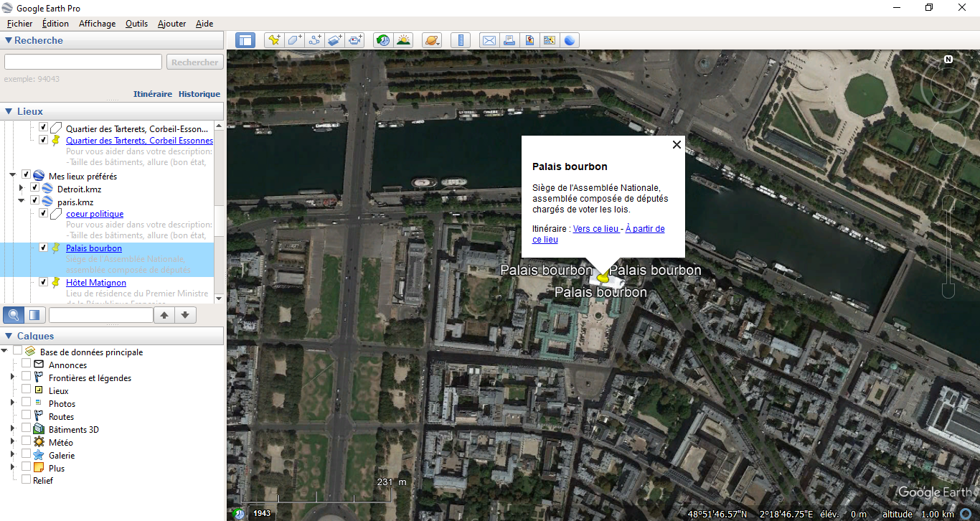
Task: Open the historical imagery clock tool
Action: click(x=383, y=40)
